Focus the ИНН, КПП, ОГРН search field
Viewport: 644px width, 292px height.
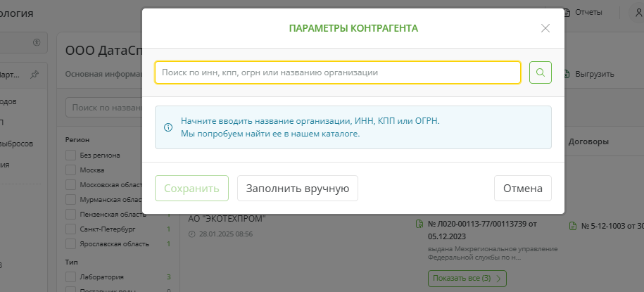pos(338,72)
